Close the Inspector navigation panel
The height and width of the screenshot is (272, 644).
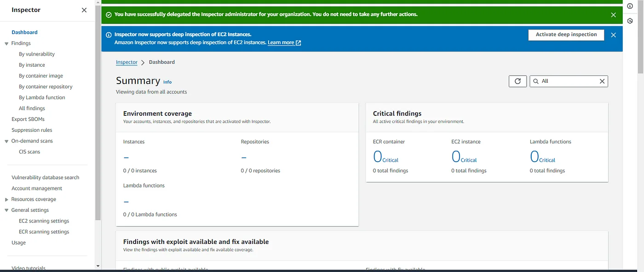[x=84, y=10]
